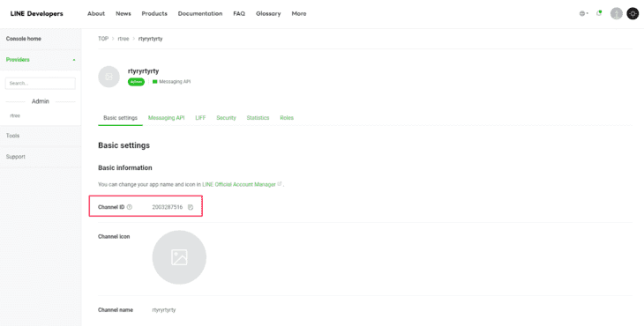Click the green Admin badge under the channel title
This screenshot has width=644, height=326.
point(136,82)
